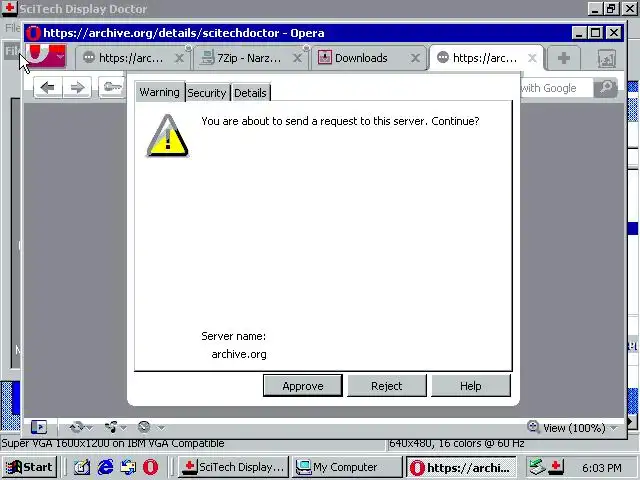Expand the View (100%) zoom dropdown
This screenshot has width=640, height=480.
tap(613, 428)
